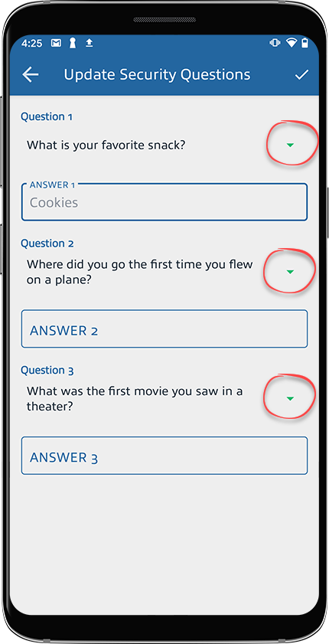Viewport: 329px width, 644px height.
Task: Tap the battery indicator icon
Action: [305, 43]
